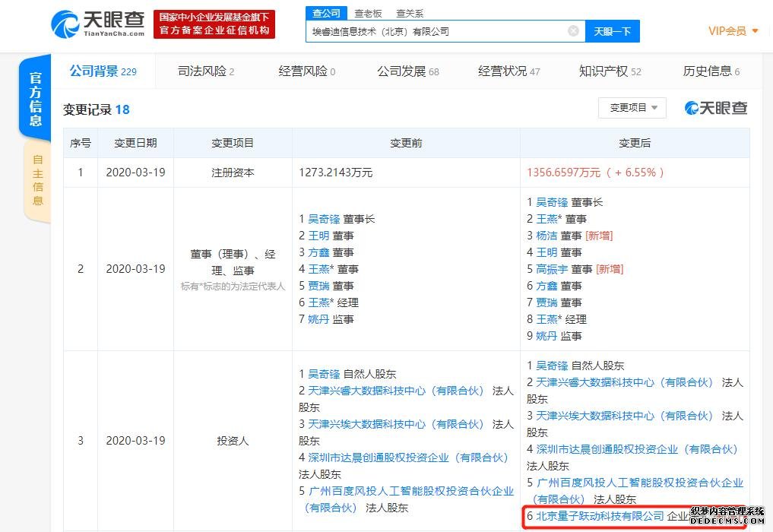Open the 天眼查 logo homepage
This screenshot has height=532, width=773.
[98, 24]
